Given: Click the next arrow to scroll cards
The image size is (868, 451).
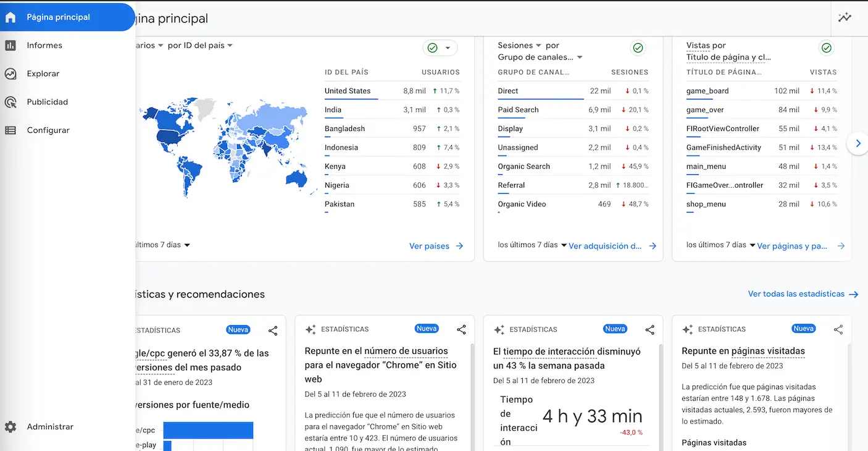Looking at the screenshot, I should (858, 143).
